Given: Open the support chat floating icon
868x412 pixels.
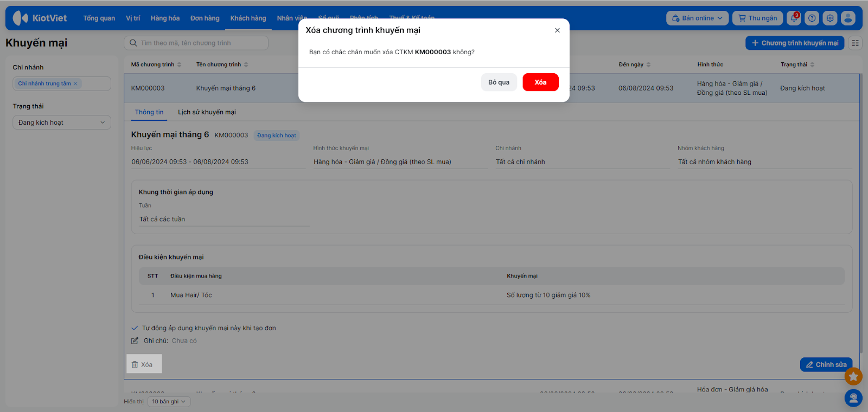Looking at the screenshot, I should tap(853, 398).
